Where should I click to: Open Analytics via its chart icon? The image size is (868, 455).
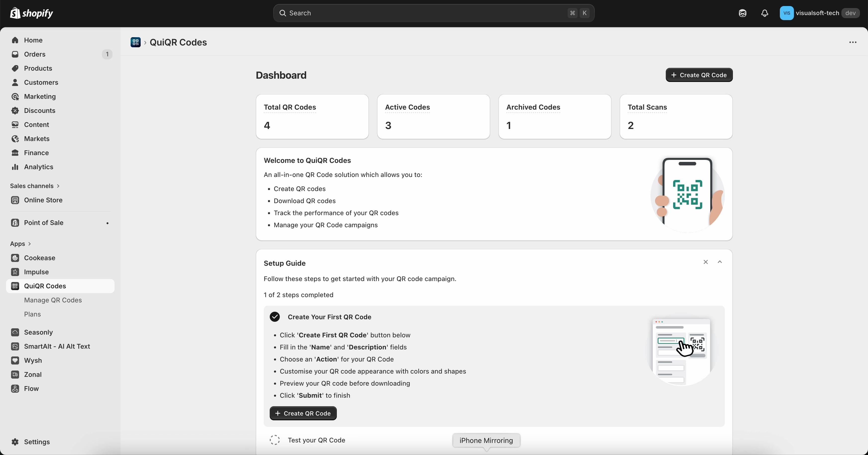pyautogui.click(x=15, y=167)
